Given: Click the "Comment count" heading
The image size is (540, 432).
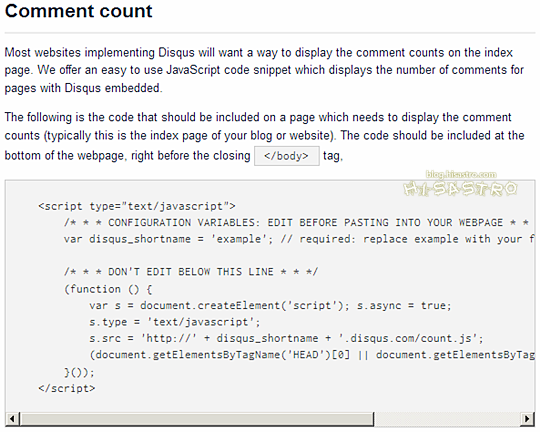Looking at the screenshot, I should coord(79,11).
